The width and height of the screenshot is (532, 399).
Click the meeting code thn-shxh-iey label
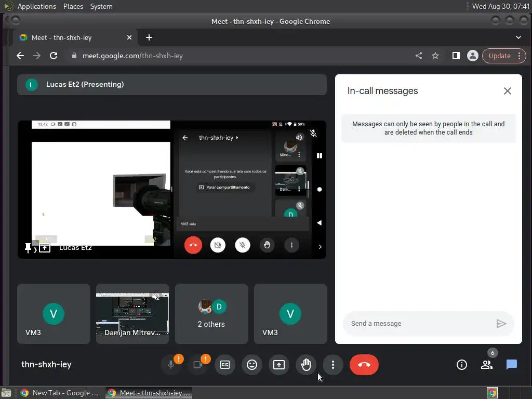(x=46, y=364)
